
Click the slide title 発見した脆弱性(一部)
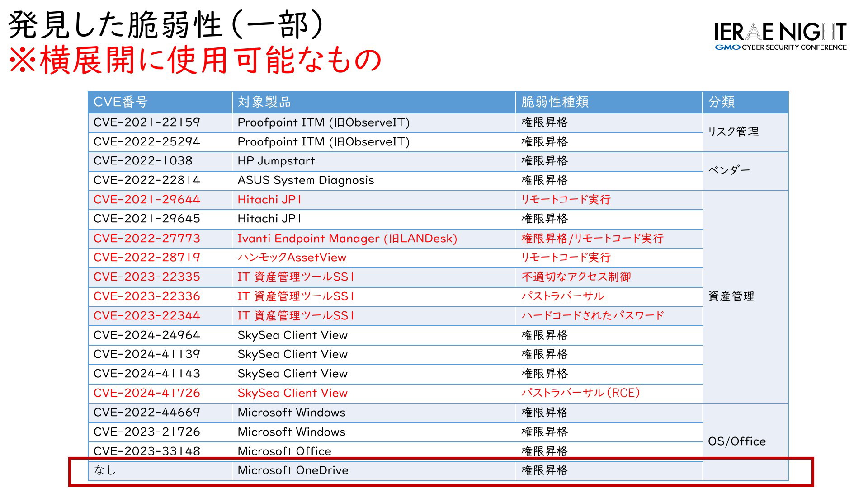click(x=166, y=25)
